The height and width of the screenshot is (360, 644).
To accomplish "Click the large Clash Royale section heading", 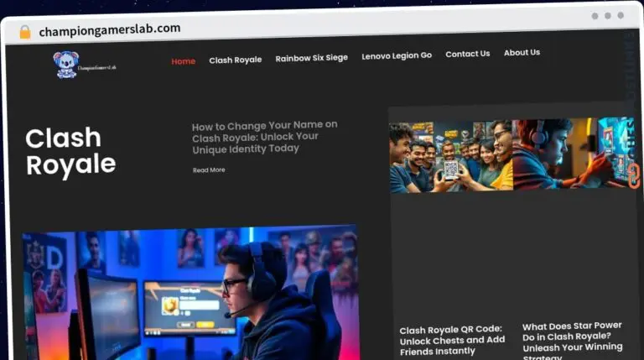I will (70, 151).
